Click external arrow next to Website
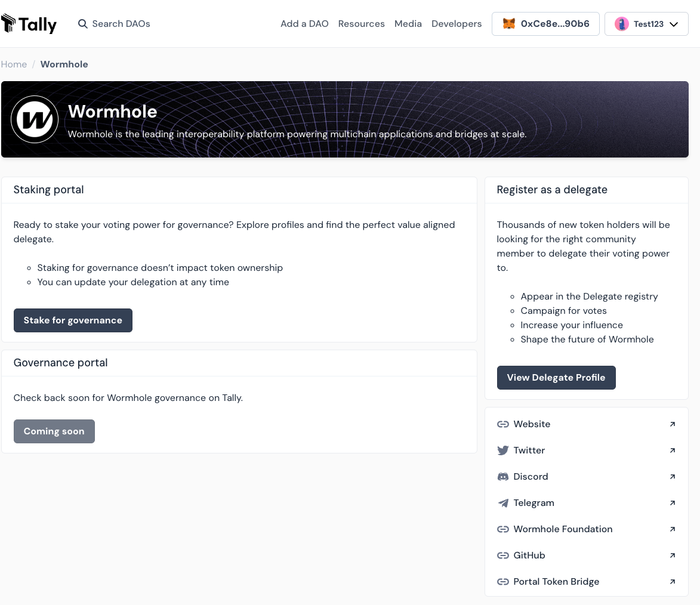Image resolution: width=700 pixels, height=605 pixels. coord(673,424)
